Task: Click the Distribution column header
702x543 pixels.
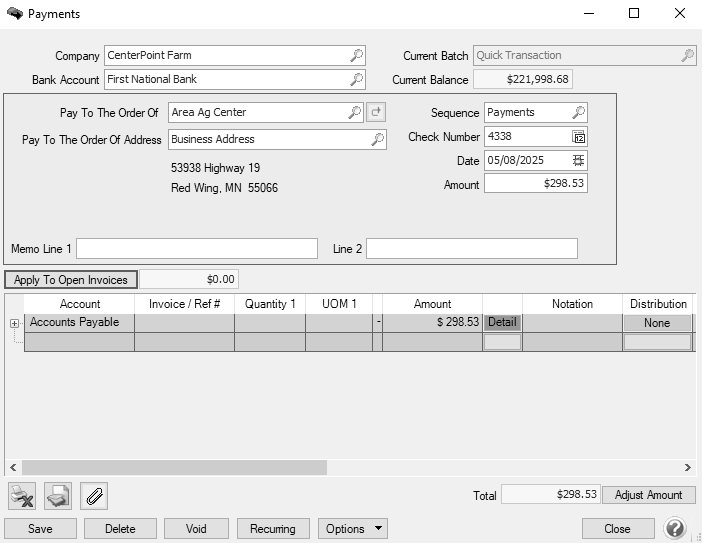Action: pos(658,304)
